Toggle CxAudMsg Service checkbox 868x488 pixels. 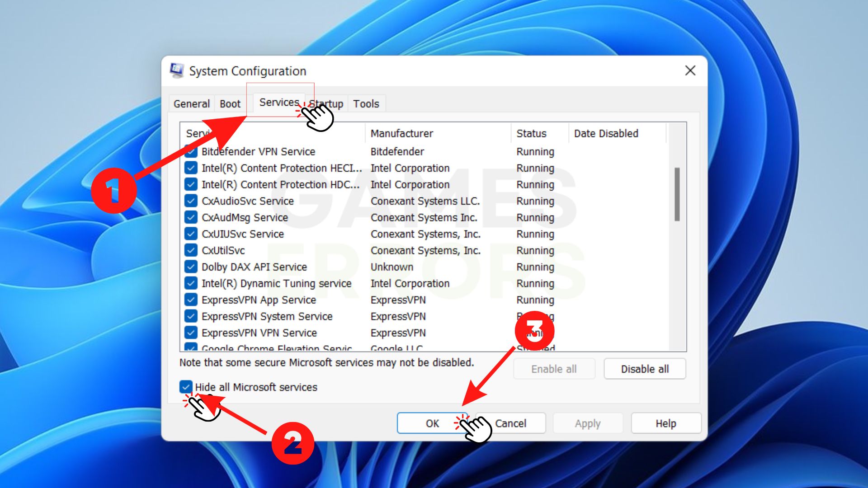coord(191,217)
